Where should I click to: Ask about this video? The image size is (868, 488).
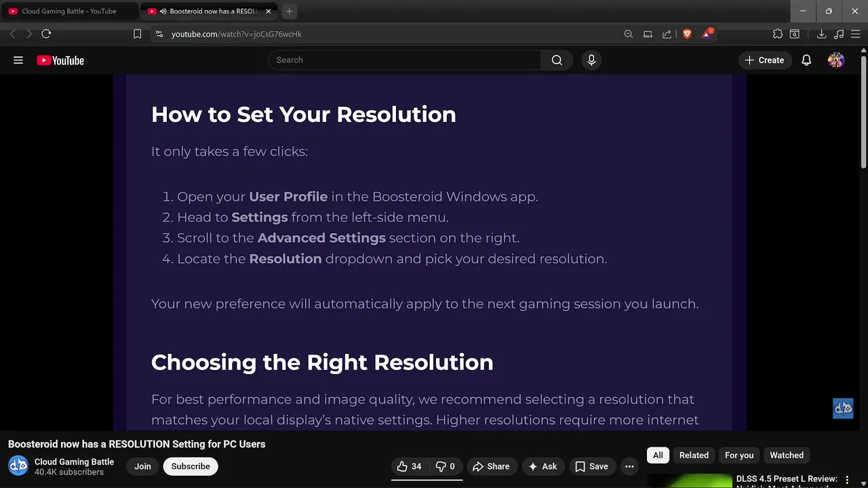coord(542,466)
